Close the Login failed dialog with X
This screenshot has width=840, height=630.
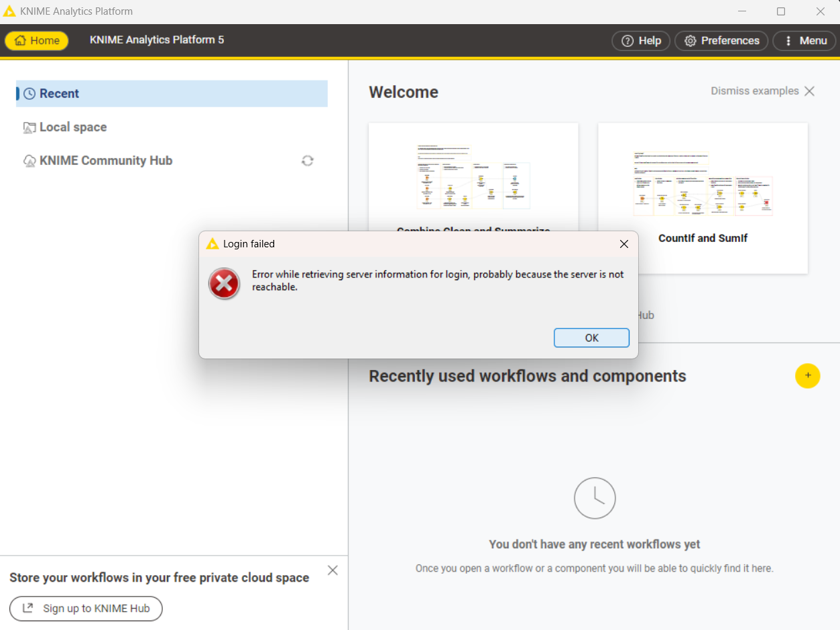tap(623, 244)
